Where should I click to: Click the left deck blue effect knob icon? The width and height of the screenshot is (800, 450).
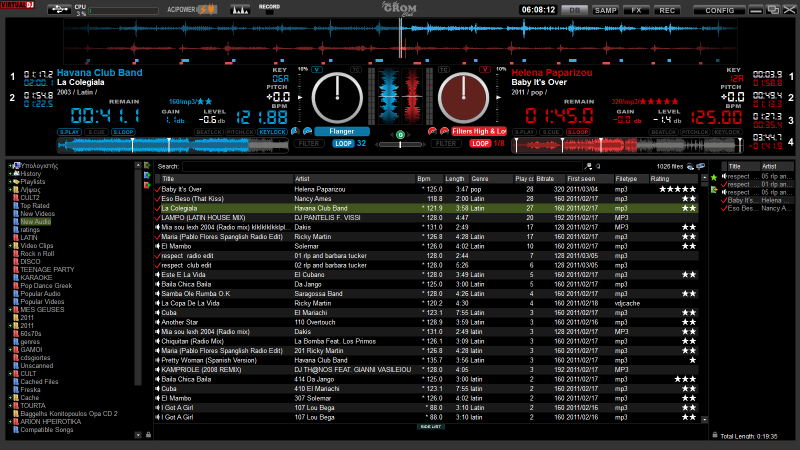pyautogui.click(x=295, y=131)
